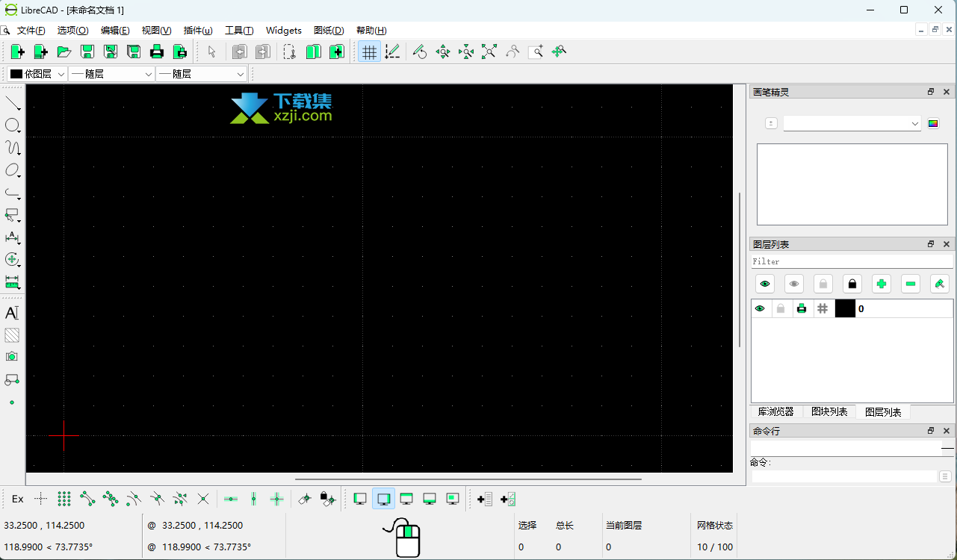This screenshot has width=957, height=560.
Task: Click the Ex exclusive snap button
Action: point(17,499)
